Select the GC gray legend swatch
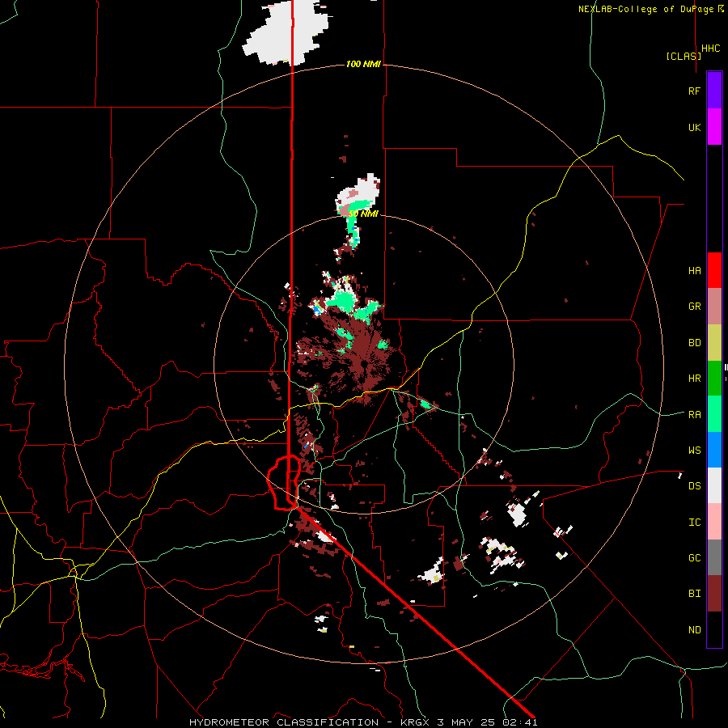Image resolution: width=728 pixels, height=728 pixels. click(x=714, y=557)
